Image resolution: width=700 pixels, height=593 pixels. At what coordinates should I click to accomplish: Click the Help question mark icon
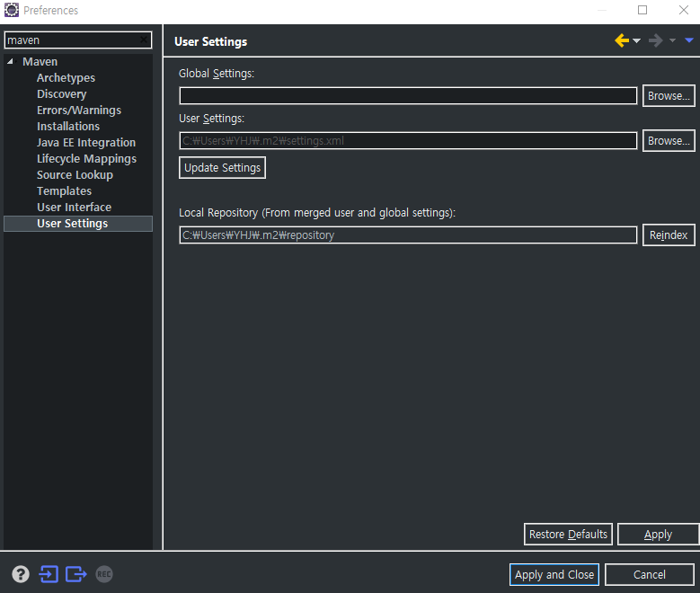click(21, 574)
